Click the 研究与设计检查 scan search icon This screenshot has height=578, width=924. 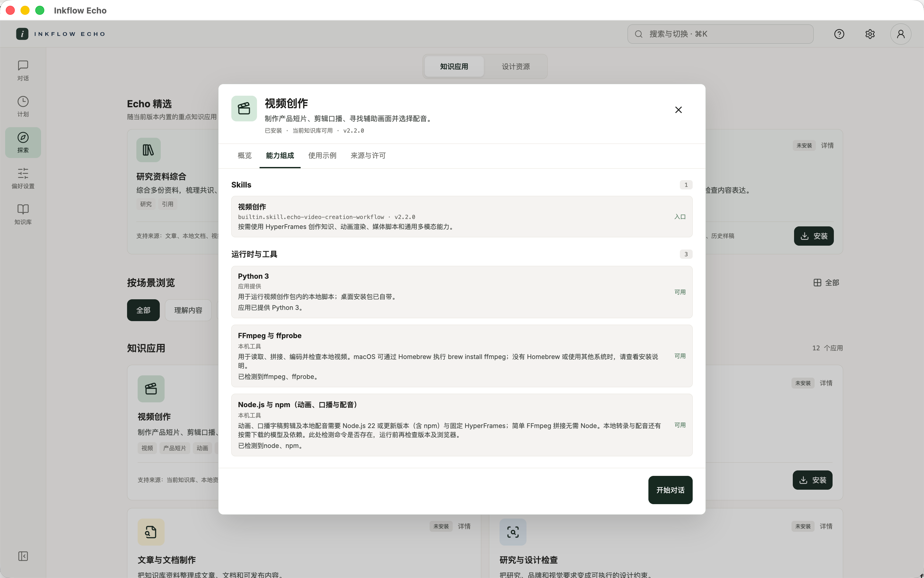(512, 532)
